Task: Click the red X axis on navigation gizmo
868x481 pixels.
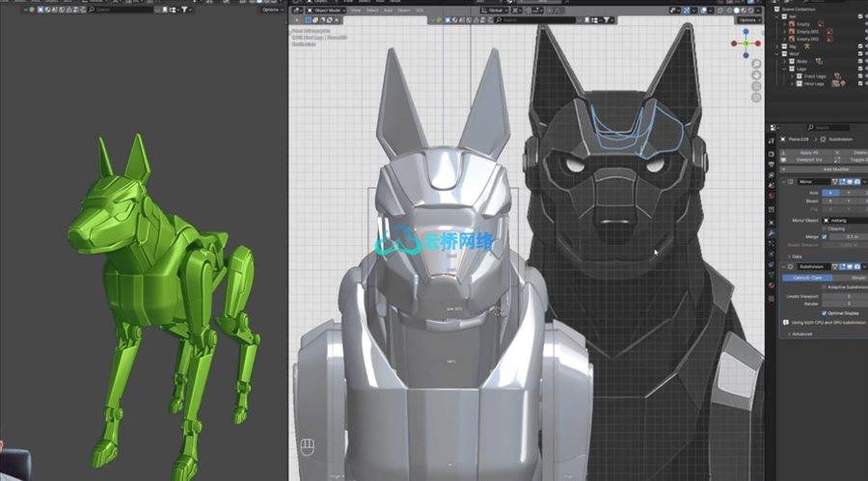Action: pos(759,42)
